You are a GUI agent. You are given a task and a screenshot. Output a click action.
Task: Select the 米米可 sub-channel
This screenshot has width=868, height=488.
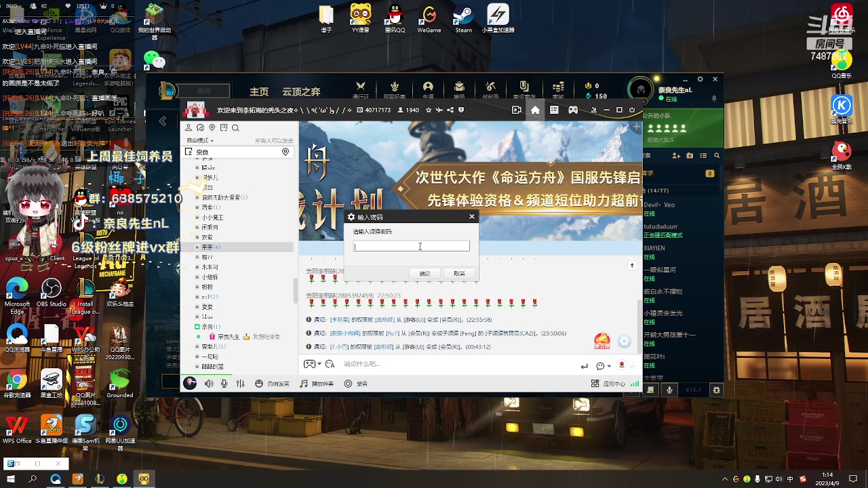[210, 267]
